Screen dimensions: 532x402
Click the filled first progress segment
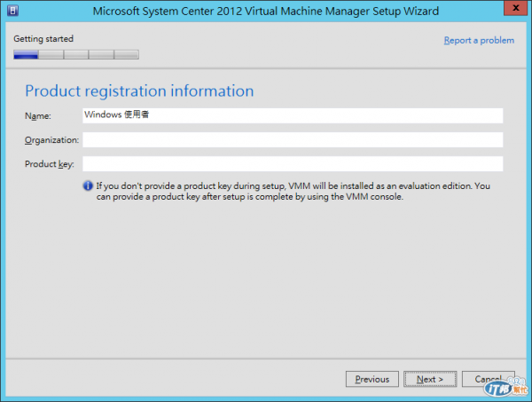pyautogui.click(x=26, y=54)
